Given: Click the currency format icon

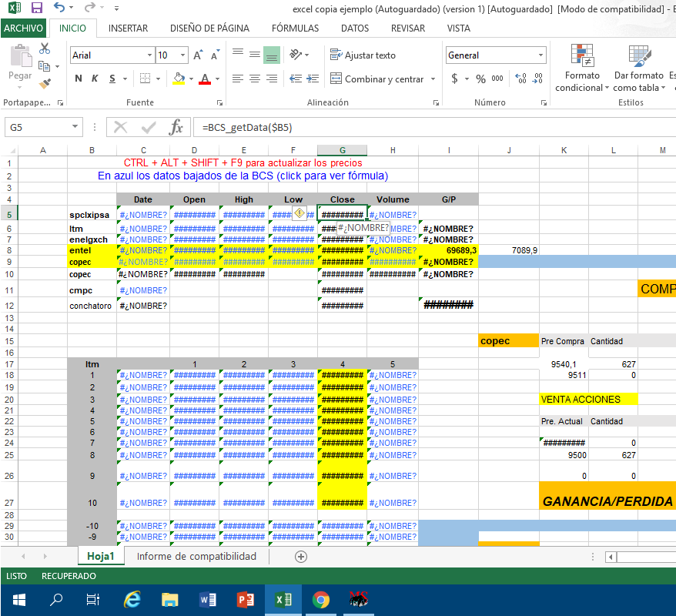Looking at the screenshot, I should click(455, 78).
